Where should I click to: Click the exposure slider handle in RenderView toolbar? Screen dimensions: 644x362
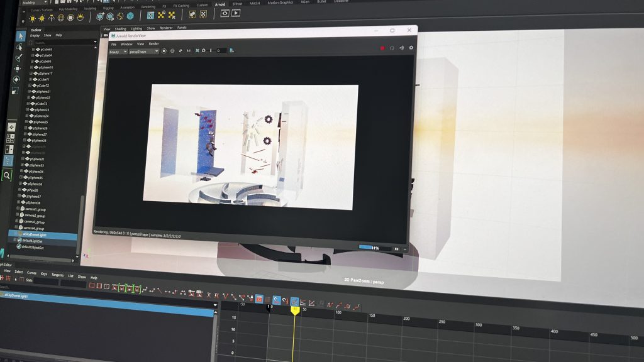point(211,50)
